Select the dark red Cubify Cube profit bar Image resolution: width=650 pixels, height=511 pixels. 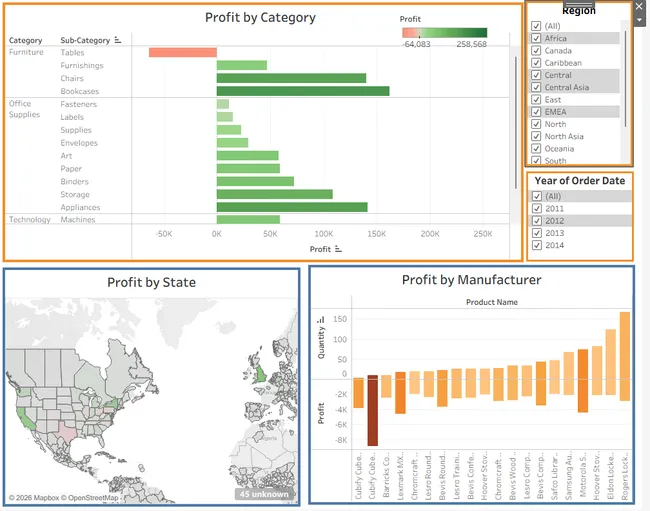pos(373,412)
